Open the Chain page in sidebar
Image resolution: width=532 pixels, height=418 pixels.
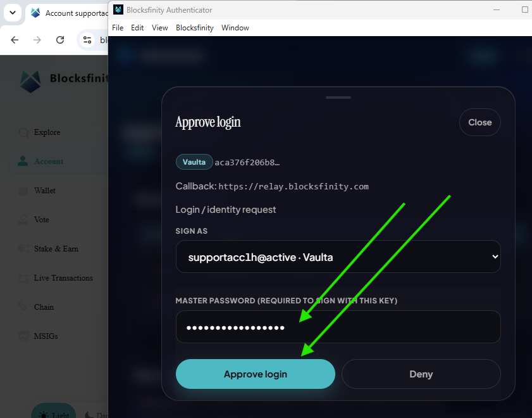tap(44, 307)
